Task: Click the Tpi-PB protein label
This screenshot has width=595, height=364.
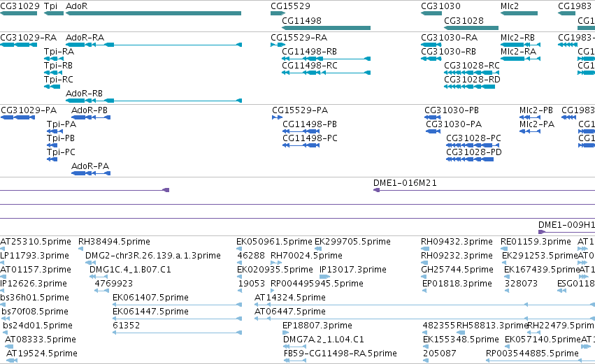Action: [61, 138]
